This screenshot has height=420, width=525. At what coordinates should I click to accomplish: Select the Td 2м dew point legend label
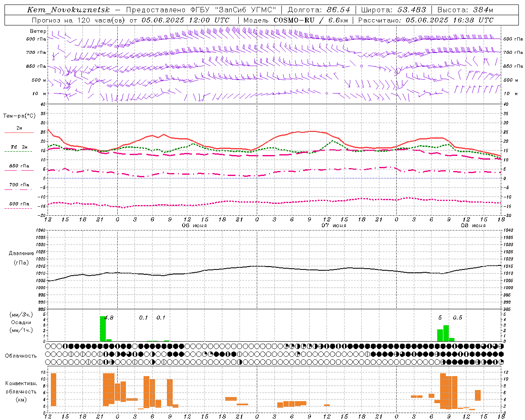pos(19,147)
